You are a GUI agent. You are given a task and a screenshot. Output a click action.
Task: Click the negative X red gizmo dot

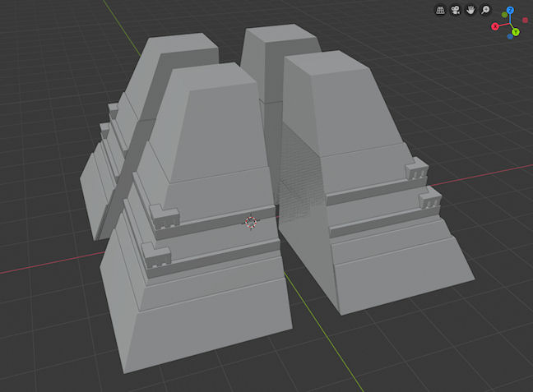[x=525, y=19]
